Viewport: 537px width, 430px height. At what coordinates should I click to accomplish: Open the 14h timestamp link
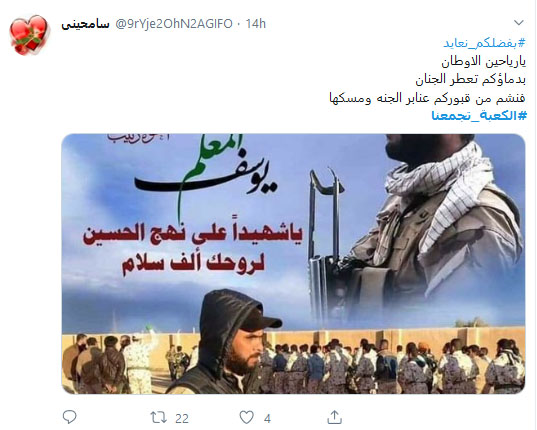pyautogui.click(x=255, y=24)
